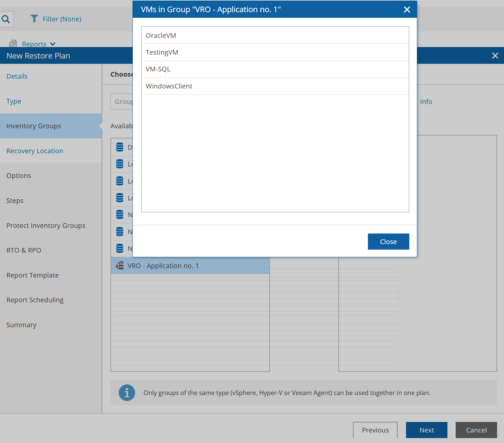Go to the Details wizard step
This screenshot has width=504, height=443.
17,76
